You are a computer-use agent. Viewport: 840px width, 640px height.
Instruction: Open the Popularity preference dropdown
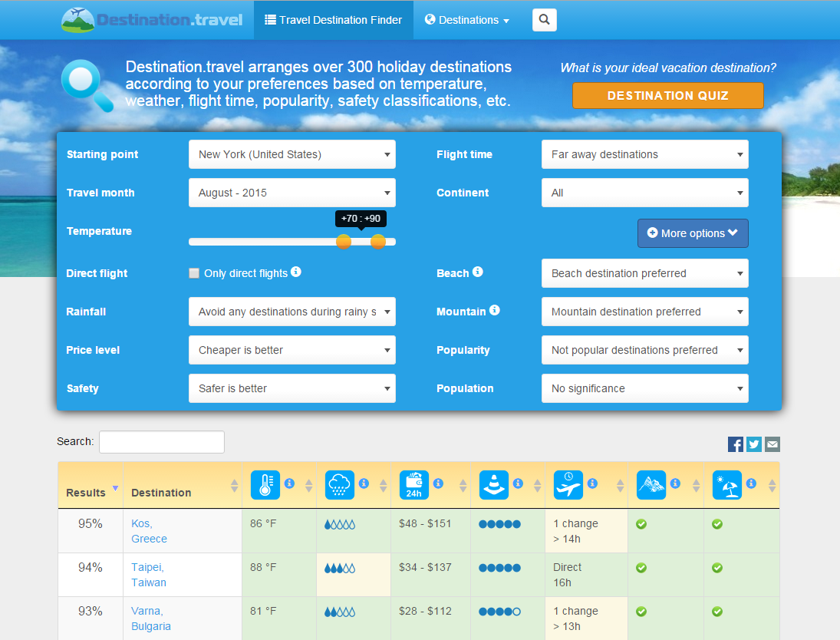tap(644, 350)
